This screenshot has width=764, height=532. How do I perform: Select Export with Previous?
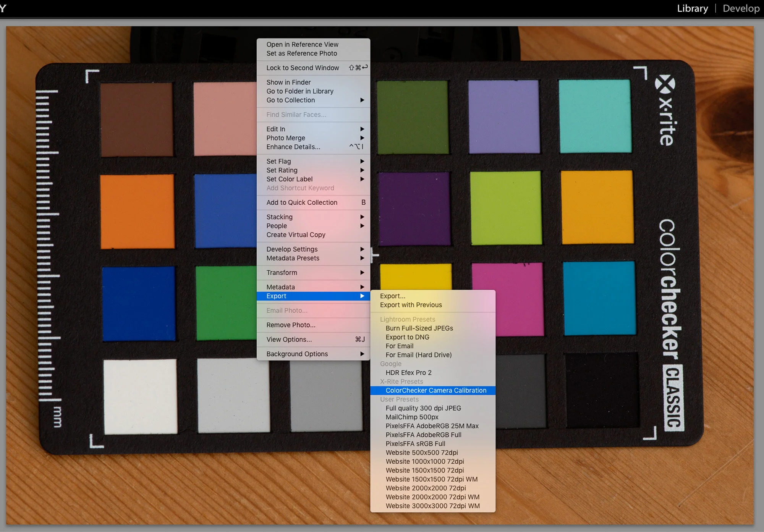coord(433,305)
